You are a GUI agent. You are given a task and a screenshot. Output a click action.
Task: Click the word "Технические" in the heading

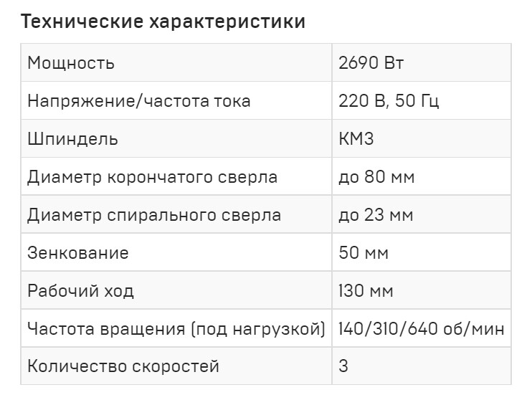coord(81,22)
